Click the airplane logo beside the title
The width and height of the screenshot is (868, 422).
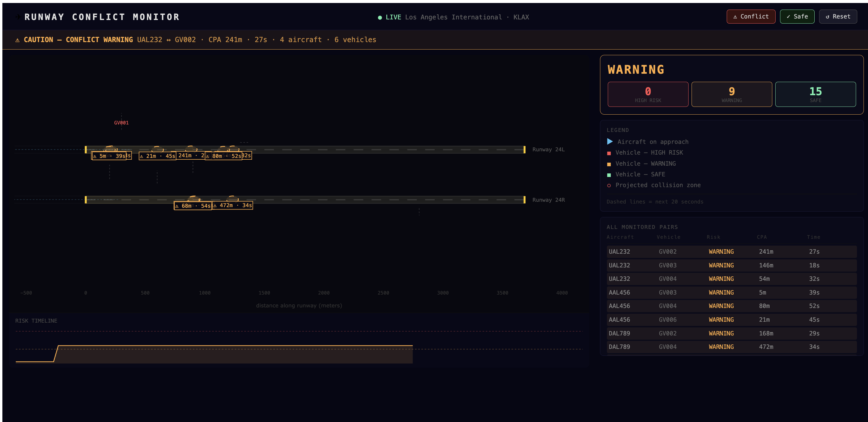point(18,17)
